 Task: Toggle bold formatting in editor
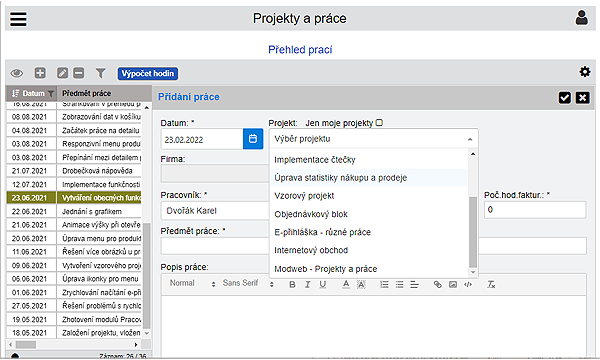pos(292,284)
